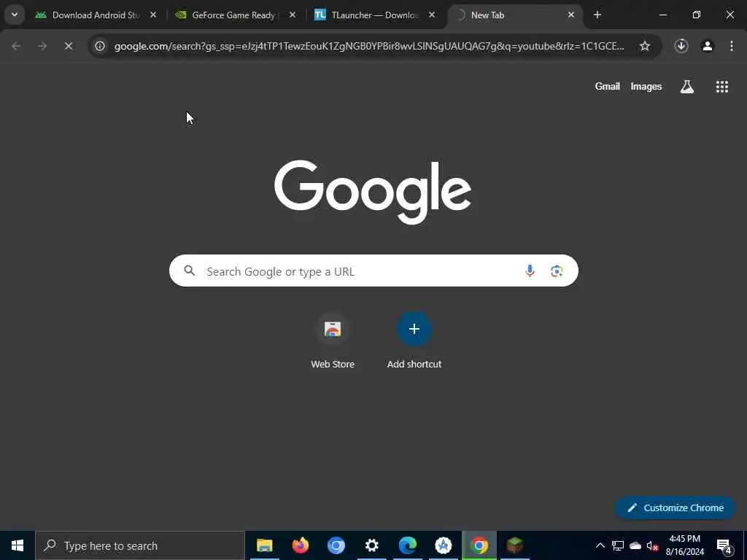This screenshot has height=560, width=747.
Task: Select the New Tab tab
Action: tap(514, 15)
